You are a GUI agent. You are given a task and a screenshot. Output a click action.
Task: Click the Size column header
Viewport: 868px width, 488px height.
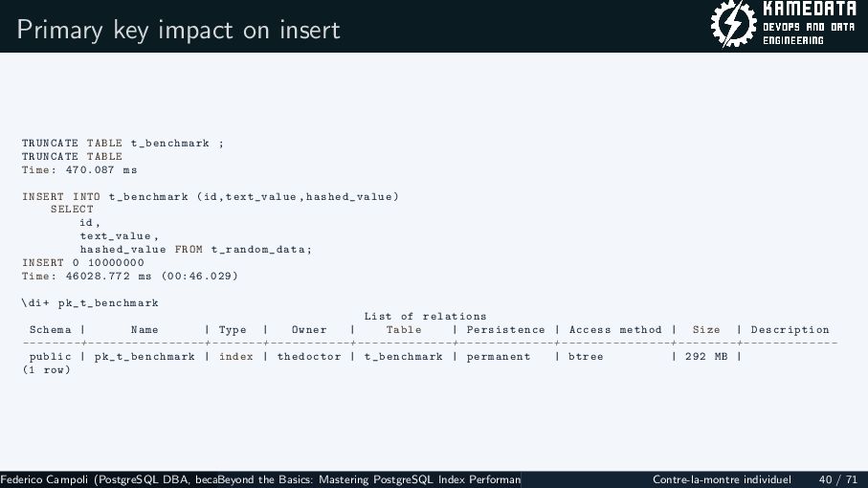706,330
